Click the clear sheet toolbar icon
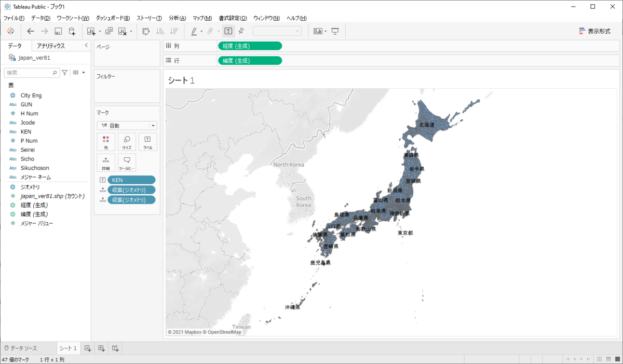This screenshot has height=364, width=623. coord(123,31)
